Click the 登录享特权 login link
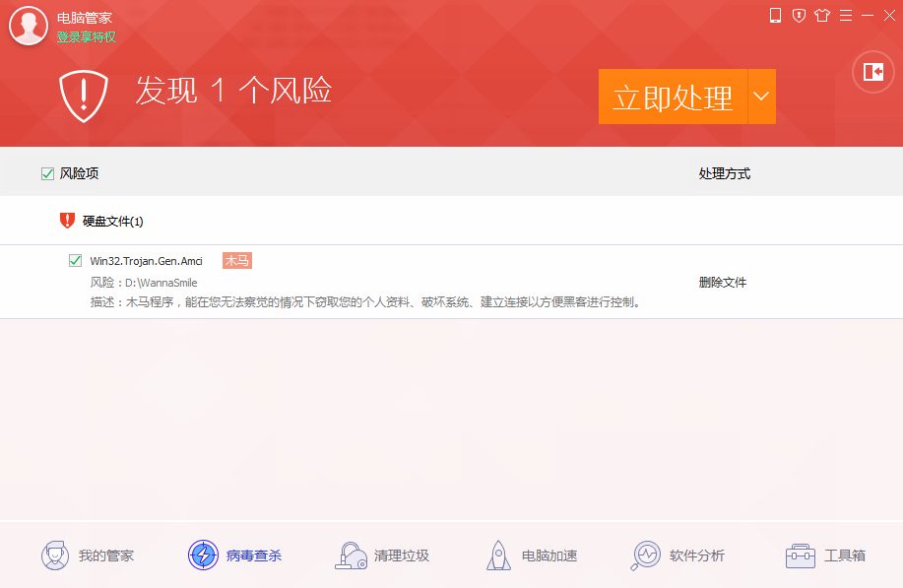This screenshot has height=588, width=903. (87, 36)
